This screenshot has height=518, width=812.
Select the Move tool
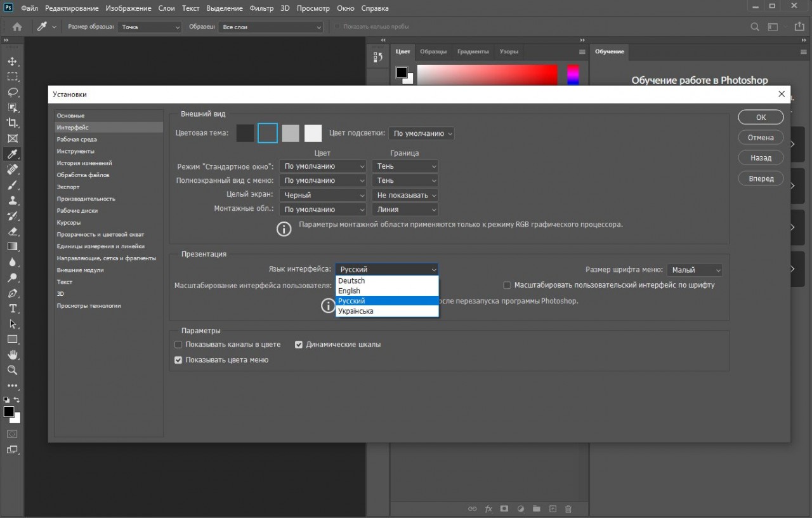click(13, 62)
